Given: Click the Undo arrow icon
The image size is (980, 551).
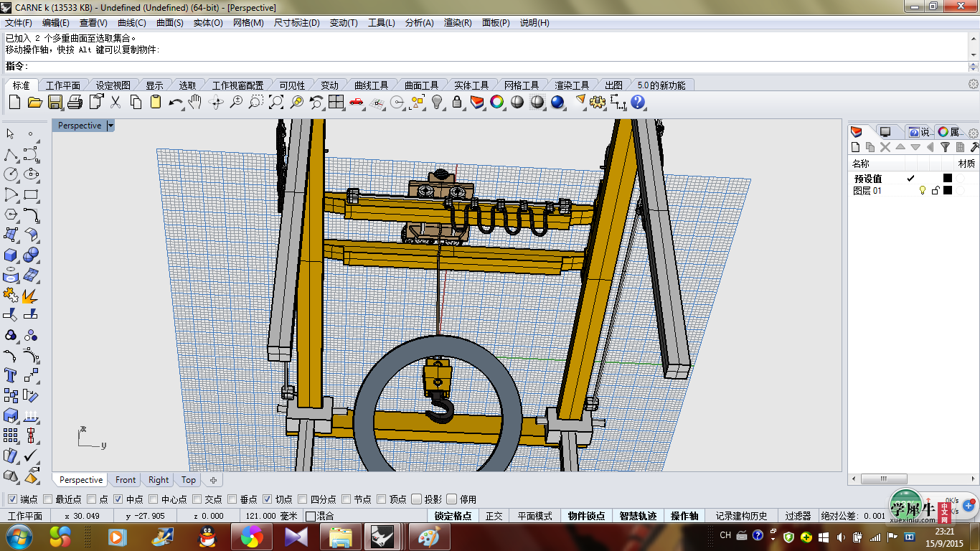Looking at the screenshot, I should pos(176,103).
